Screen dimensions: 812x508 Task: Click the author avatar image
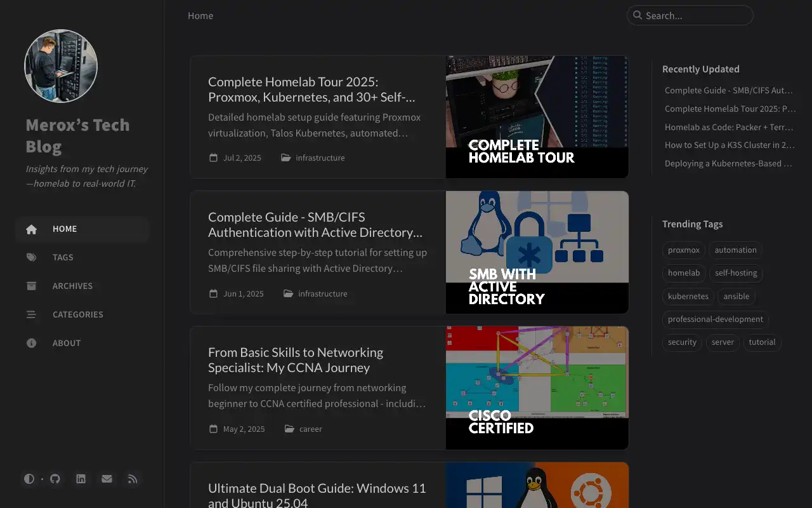tap(61, 65)
